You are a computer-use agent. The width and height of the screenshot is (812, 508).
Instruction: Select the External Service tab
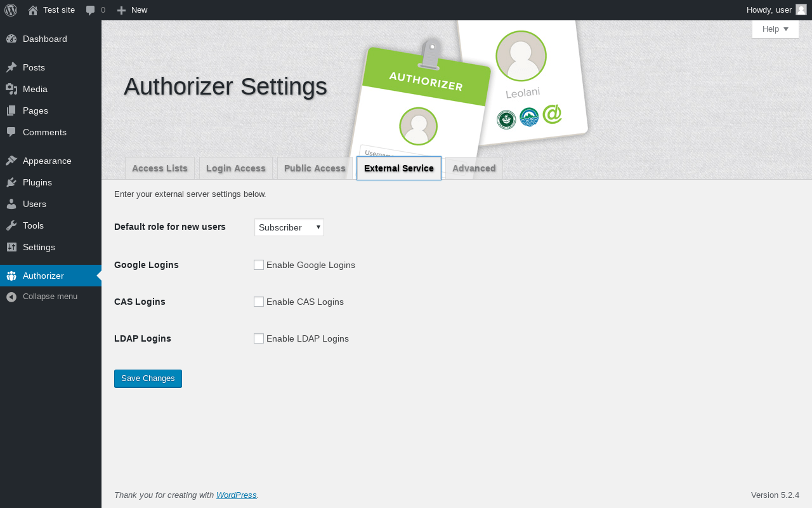(399, 168)
